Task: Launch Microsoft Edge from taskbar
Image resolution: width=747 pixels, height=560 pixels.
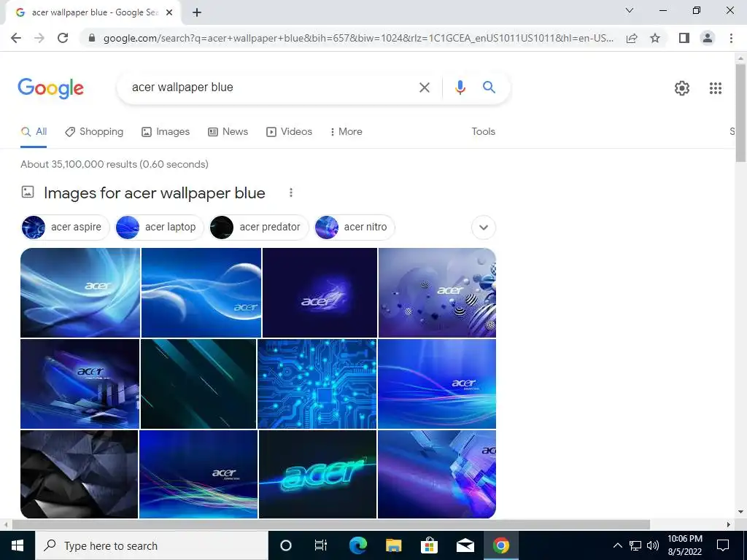Action: [x=357, y=545]
